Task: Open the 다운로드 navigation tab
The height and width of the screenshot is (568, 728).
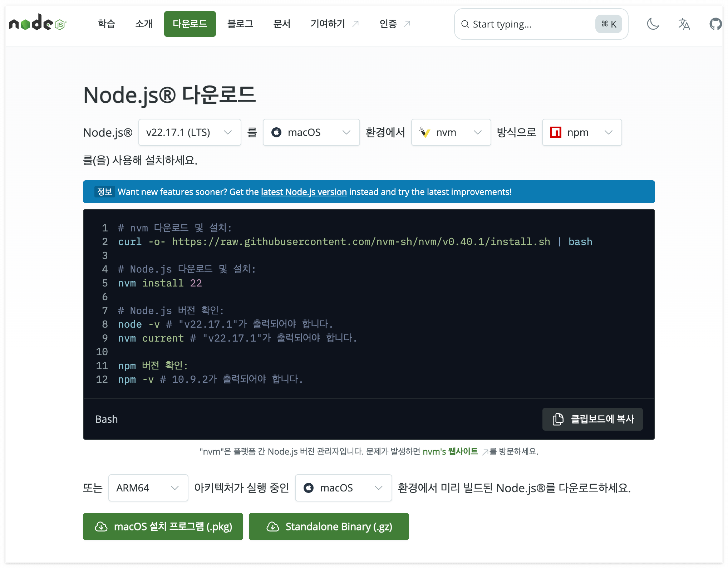Action: coord(190,24)
